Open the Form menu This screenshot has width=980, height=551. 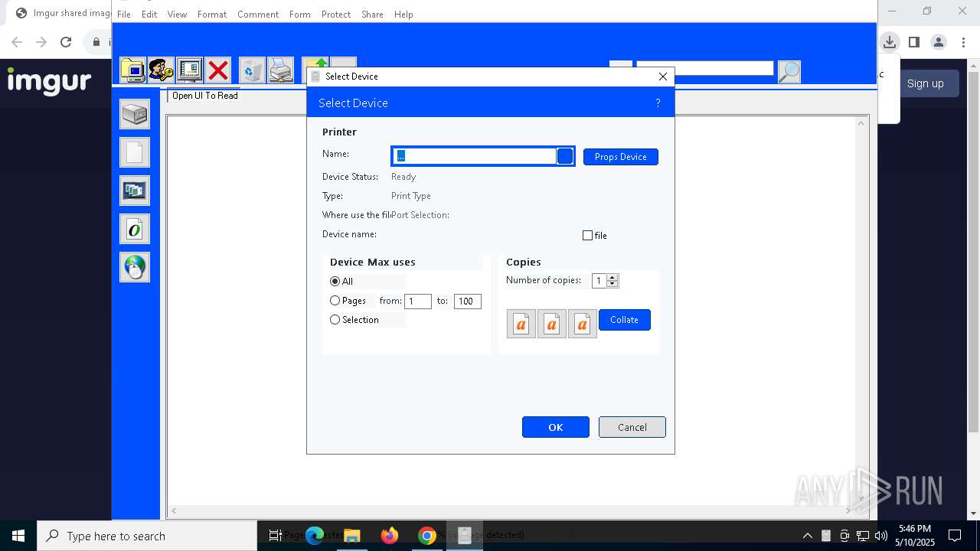tap(300, 15)
